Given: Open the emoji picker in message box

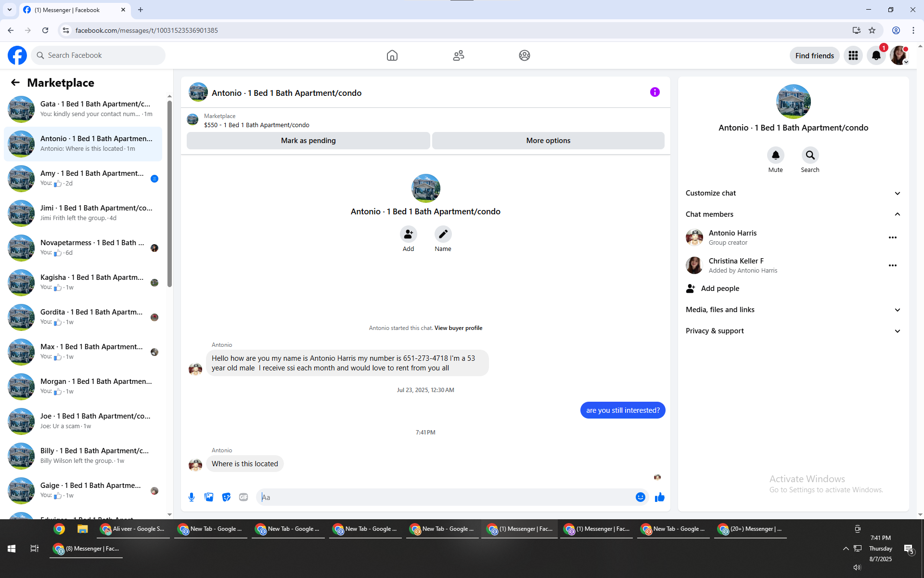Looking at the screenshot, I should 641,497.
